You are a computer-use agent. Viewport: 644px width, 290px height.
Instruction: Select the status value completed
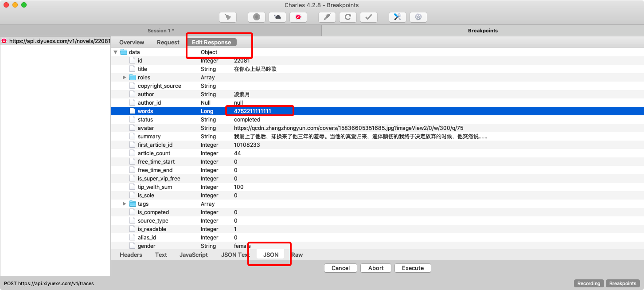pos(247,120)
